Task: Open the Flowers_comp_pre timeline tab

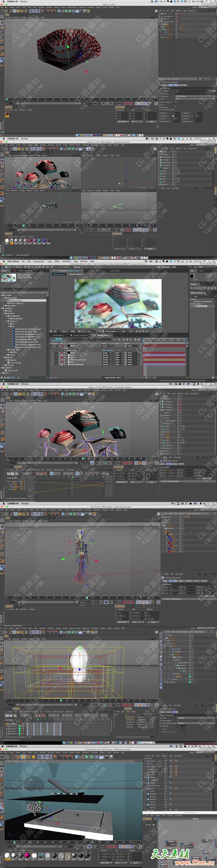Action: [x=80, y=335]
